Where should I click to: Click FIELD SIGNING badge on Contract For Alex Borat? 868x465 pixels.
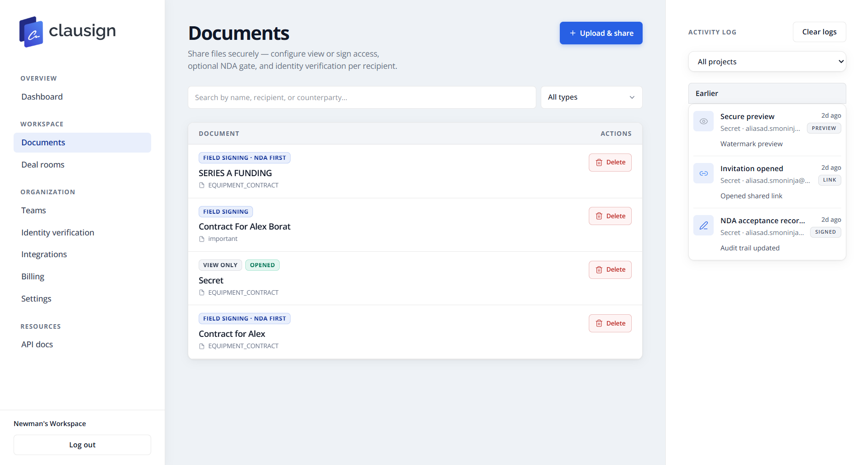click(226, 211)
